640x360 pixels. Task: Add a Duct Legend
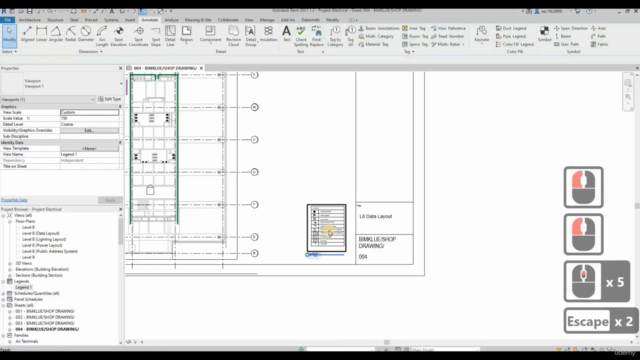[x=511, y=28]
